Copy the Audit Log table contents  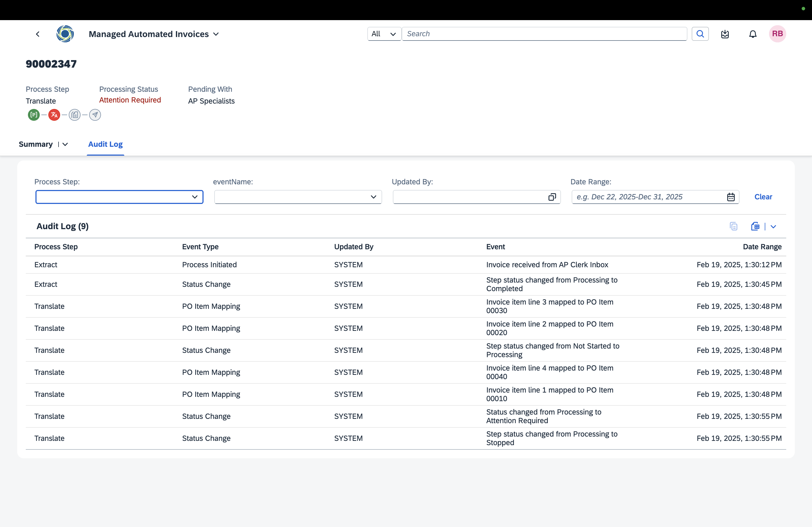pos(734,226)
